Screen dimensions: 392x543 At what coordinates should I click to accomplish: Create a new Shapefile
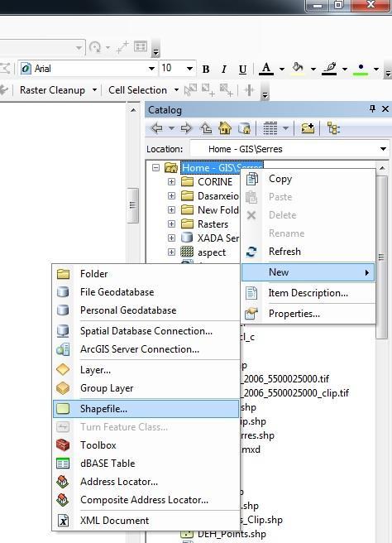[x=146, y=409]
